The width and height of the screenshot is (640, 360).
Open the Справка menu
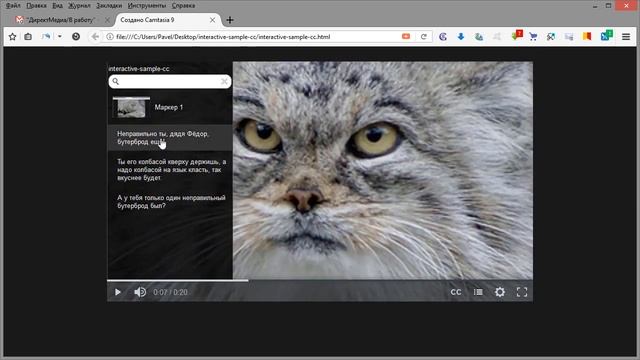pyautogui.click(x=183, y=6)
